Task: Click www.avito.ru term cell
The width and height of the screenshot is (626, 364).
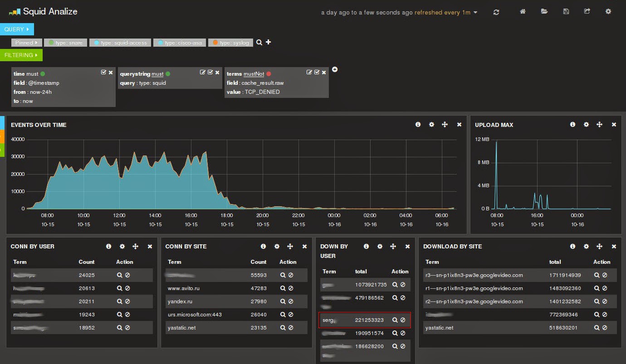Action: (184, 288)
